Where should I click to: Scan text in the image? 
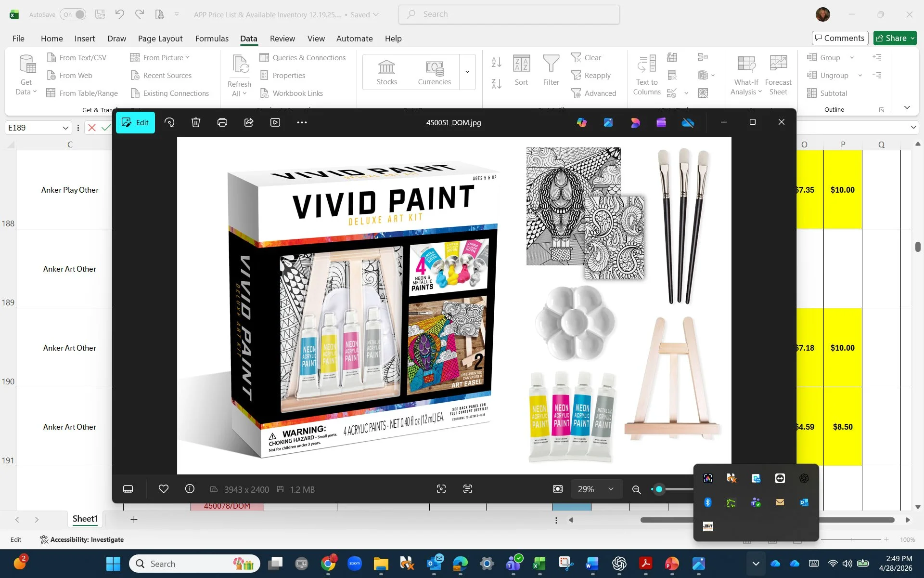click(x=468, y=489)
